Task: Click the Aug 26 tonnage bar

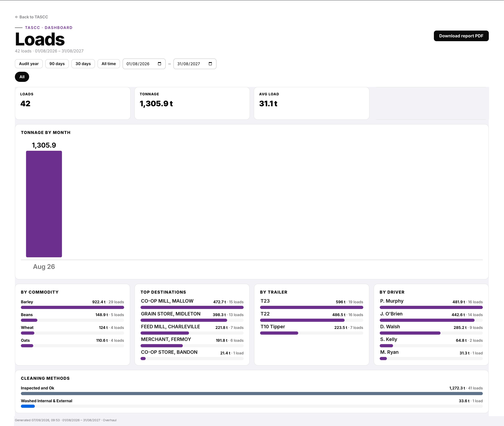Action: point(44,204)
